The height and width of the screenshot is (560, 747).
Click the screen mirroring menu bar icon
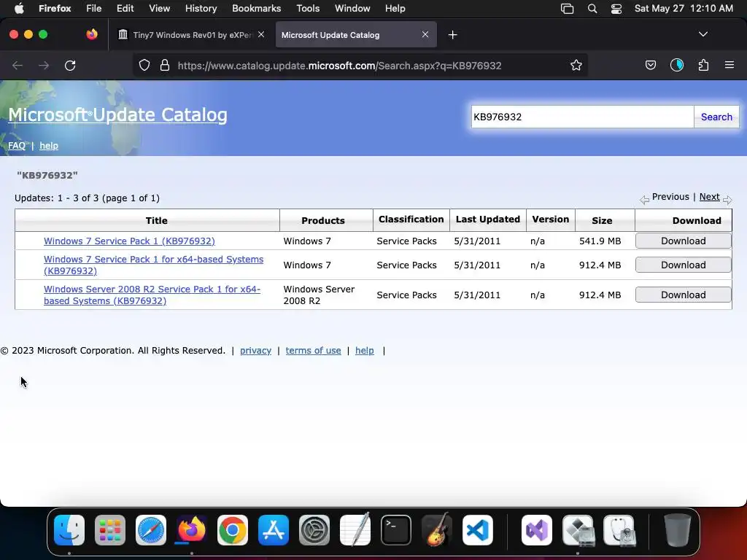[567, 9]
